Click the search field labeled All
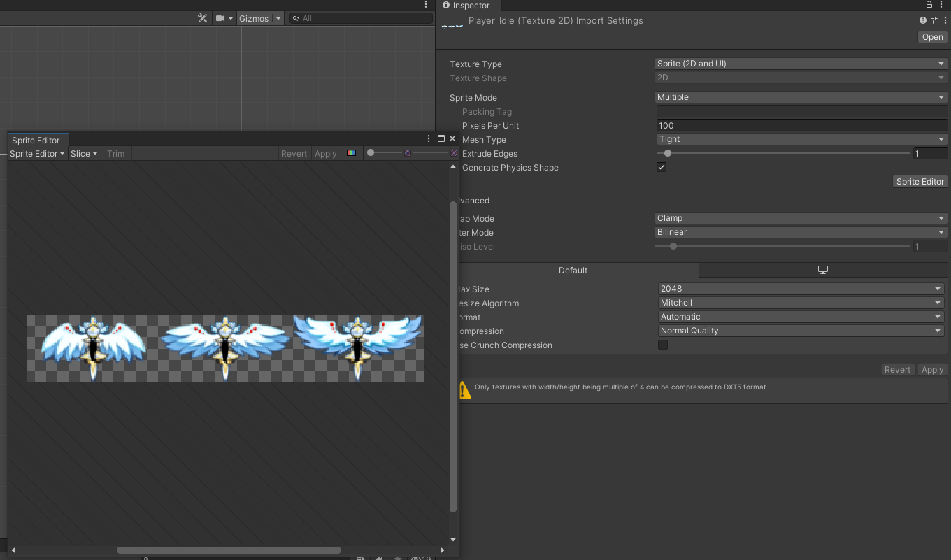This screenshot has height=560, width=951. click(360, 18)
